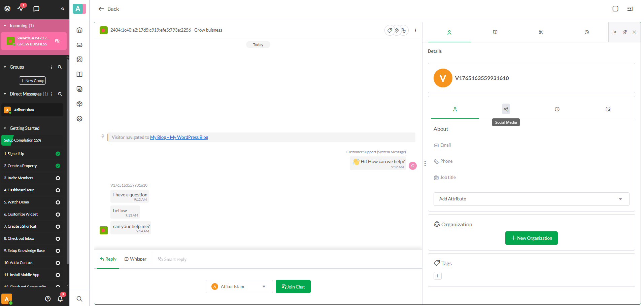644x306 pixels.
Task: Collapse the Getting Started section
Action: [x=5, y=128]
